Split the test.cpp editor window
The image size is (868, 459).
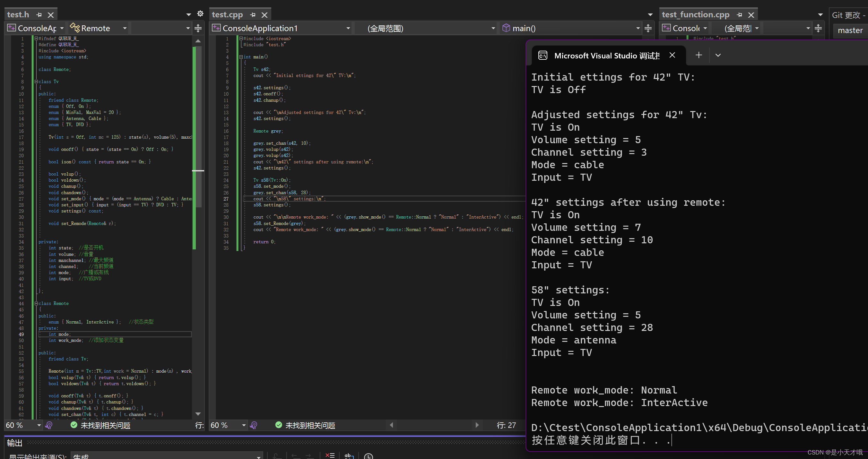[x=648, y=28]
